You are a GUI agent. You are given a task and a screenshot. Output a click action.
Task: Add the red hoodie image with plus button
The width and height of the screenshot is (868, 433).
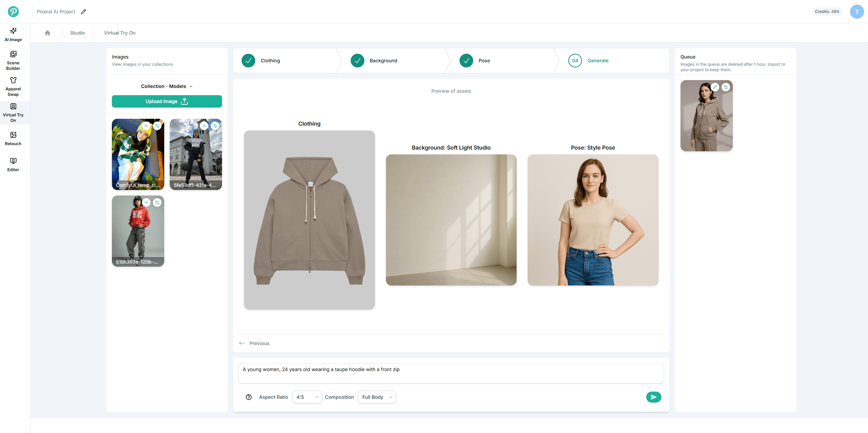pos(146,202)
